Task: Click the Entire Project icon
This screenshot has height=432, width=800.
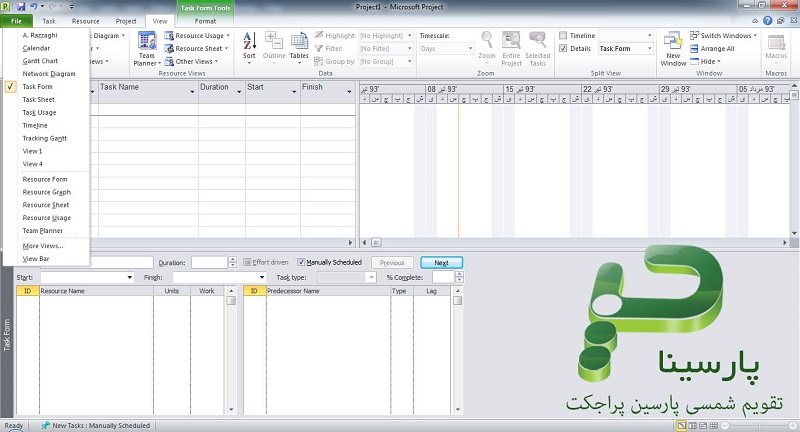Action: pos(511,41)
